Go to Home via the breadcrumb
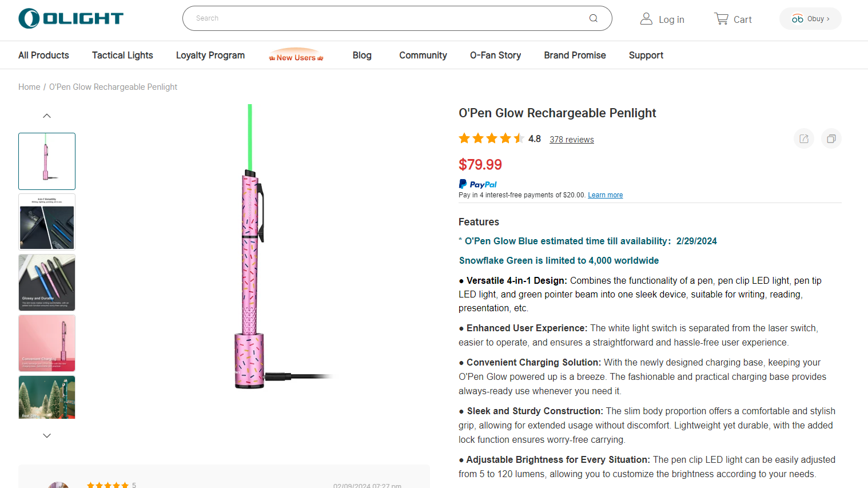The height and width of the screenshot is (488, 868). [x=29, y=86]
